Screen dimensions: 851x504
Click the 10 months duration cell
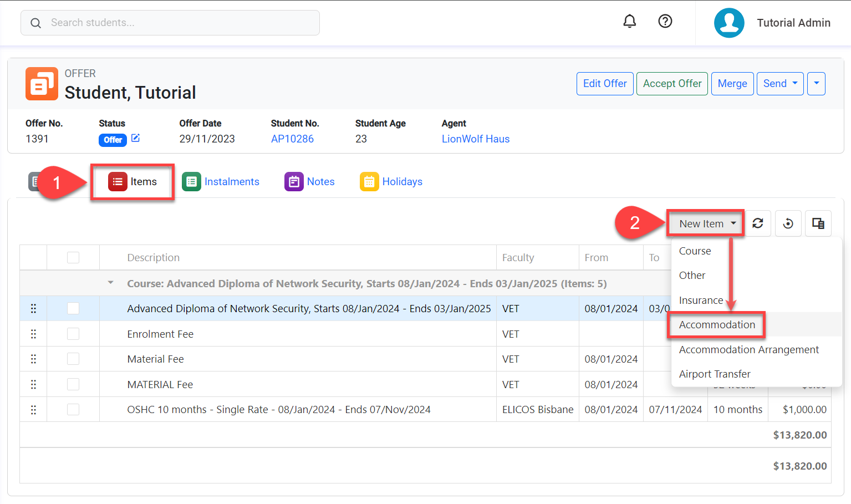(x=738, y=409)
